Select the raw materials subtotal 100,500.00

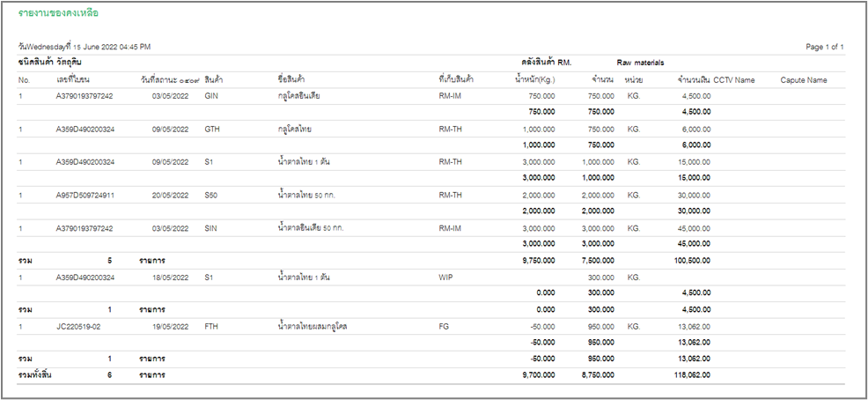(x=688, y=261)
